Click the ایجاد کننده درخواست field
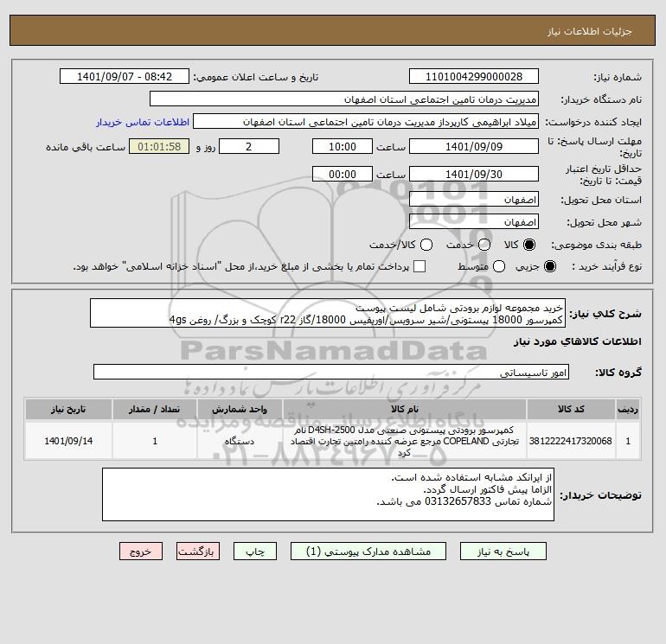 tap(366, 122)
